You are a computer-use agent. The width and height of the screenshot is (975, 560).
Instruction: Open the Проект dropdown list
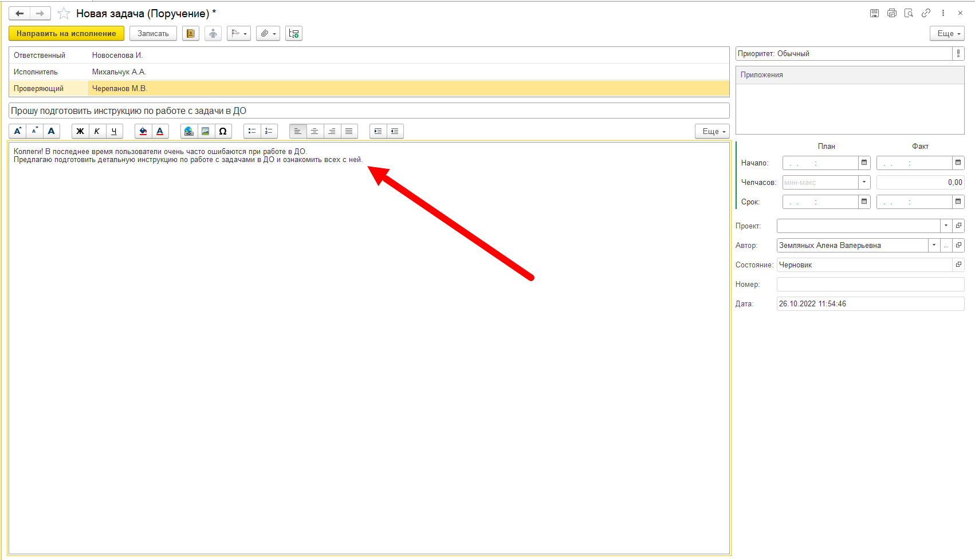click(946, 226)
